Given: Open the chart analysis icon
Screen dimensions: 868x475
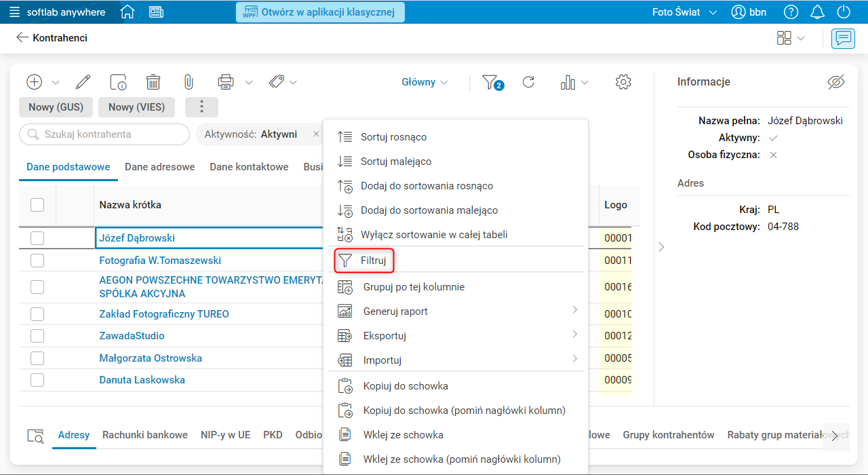Looking at the screenshot, I should pyautogui.click(x=568, y=82).
